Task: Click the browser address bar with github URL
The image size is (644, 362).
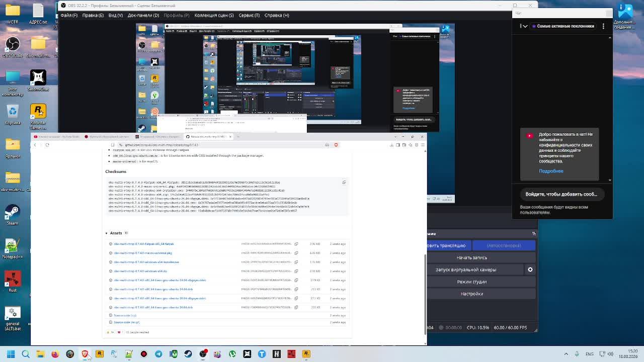Action: (221, 145)
